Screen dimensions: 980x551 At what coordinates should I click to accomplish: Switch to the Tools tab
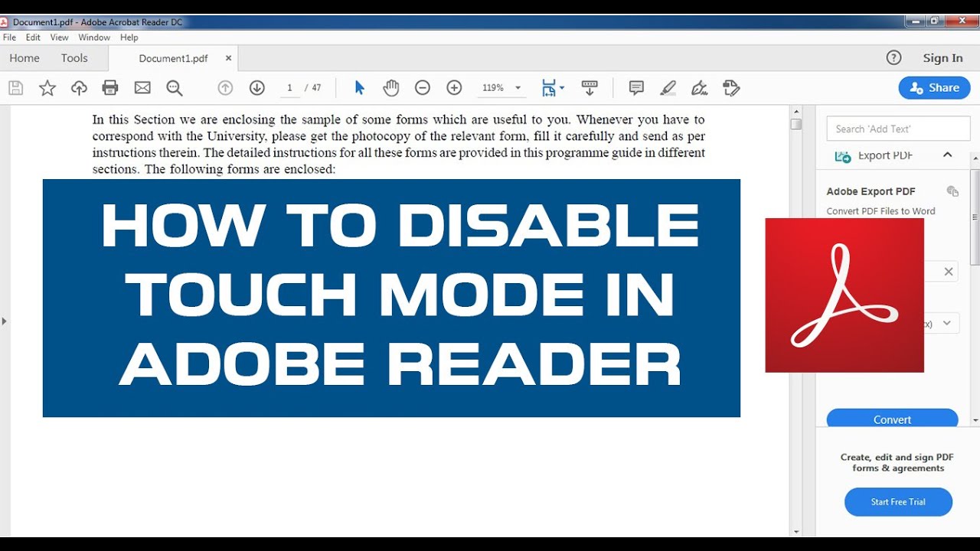[74, 58]
